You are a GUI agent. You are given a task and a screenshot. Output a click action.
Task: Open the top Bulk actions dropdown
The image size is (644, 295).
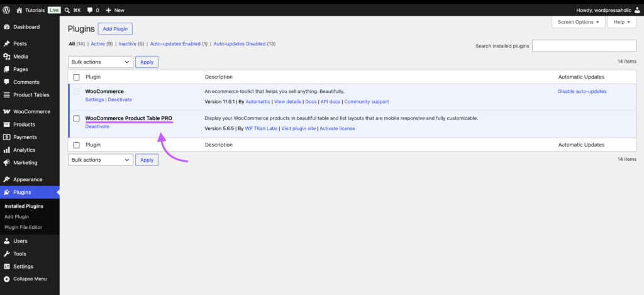(101, 62)
